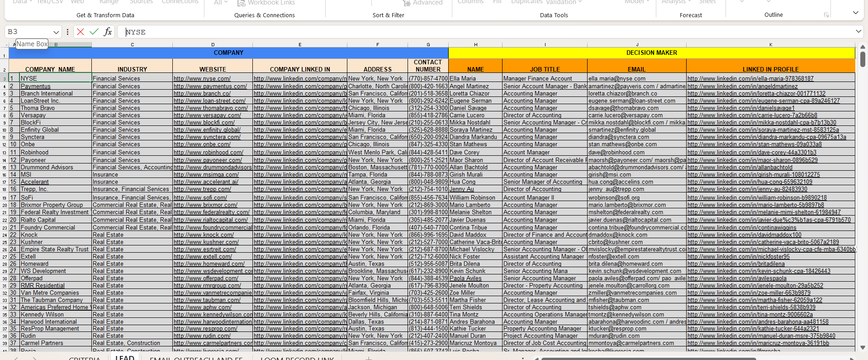Viewport: 868px width, 360px height.
Task: Select column I header
Action: click(x=545, y=45)
